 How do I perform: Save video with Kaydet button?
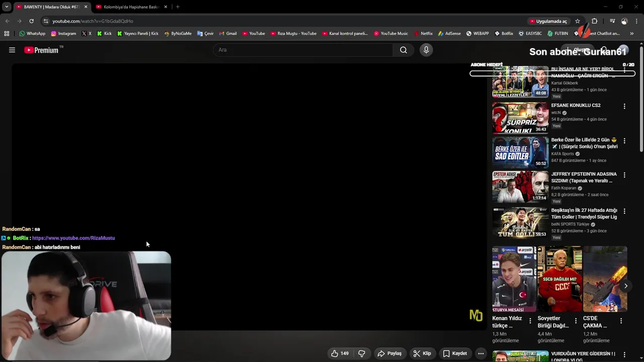(455, 353)
